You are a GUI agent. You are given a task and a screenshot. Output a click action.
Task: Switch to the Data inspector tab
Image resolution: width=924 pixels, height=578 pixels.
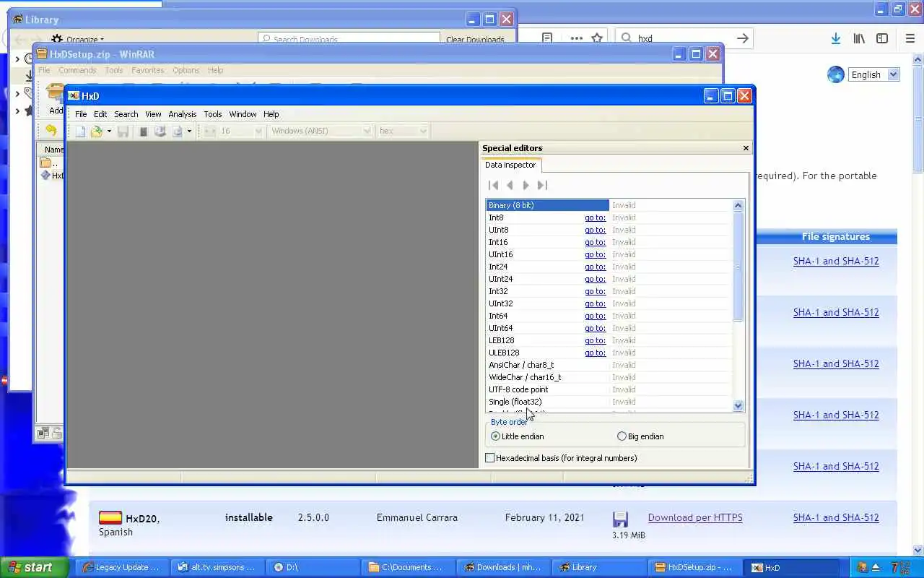510,165
